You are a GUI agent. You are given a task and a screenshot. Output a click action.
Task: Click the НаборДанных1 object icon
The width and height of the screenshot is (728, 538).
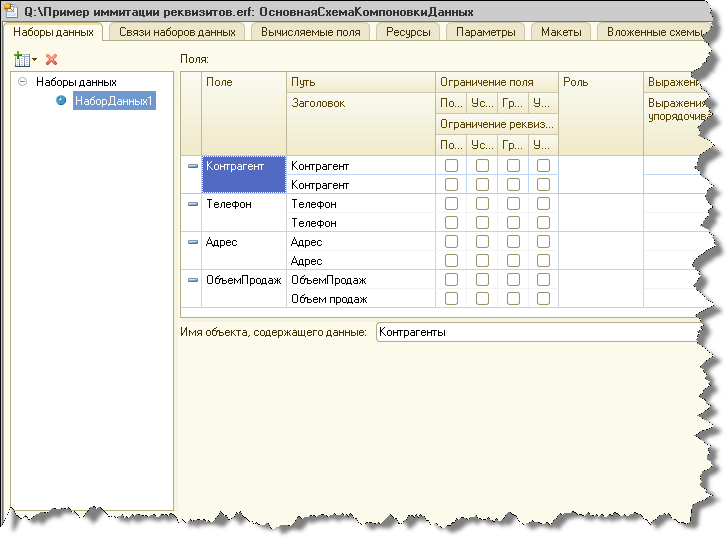pos(62,101)
